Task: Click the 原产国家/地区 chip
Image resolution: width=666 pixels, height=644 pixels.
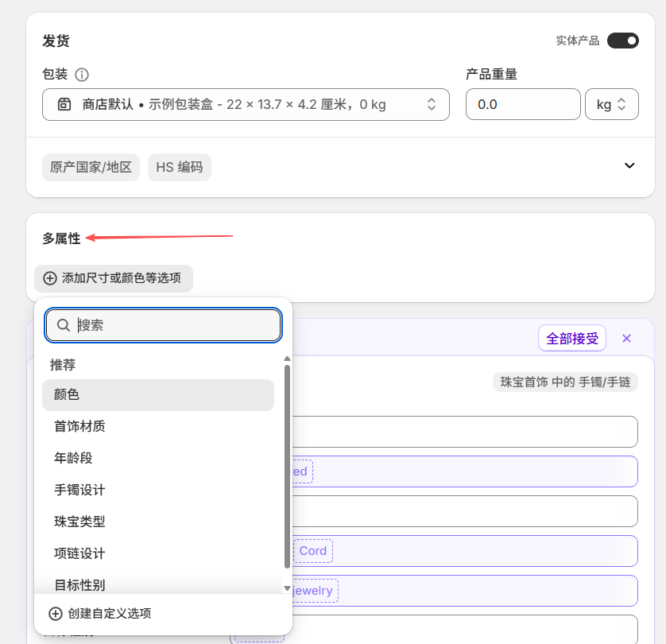Action: (x=91, y=167)
